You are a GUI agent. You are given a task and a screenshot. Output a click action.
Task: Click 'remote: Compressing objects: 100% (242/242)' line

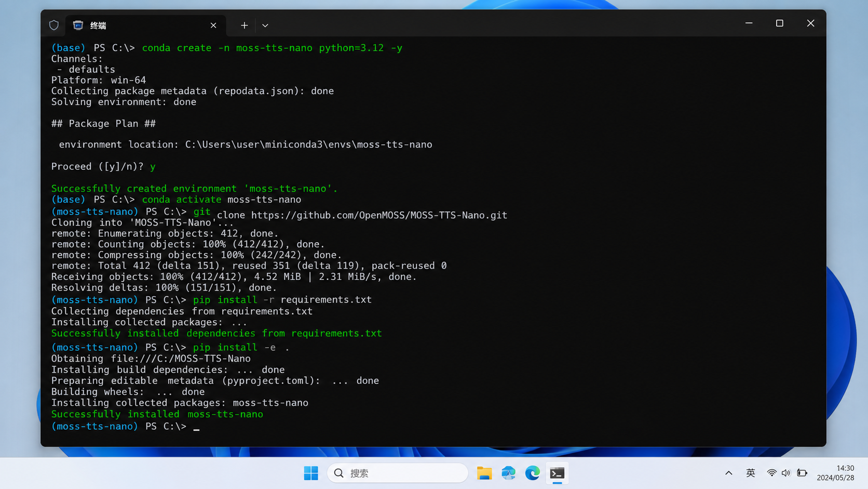pyautogui.click(x=197, y=255)
